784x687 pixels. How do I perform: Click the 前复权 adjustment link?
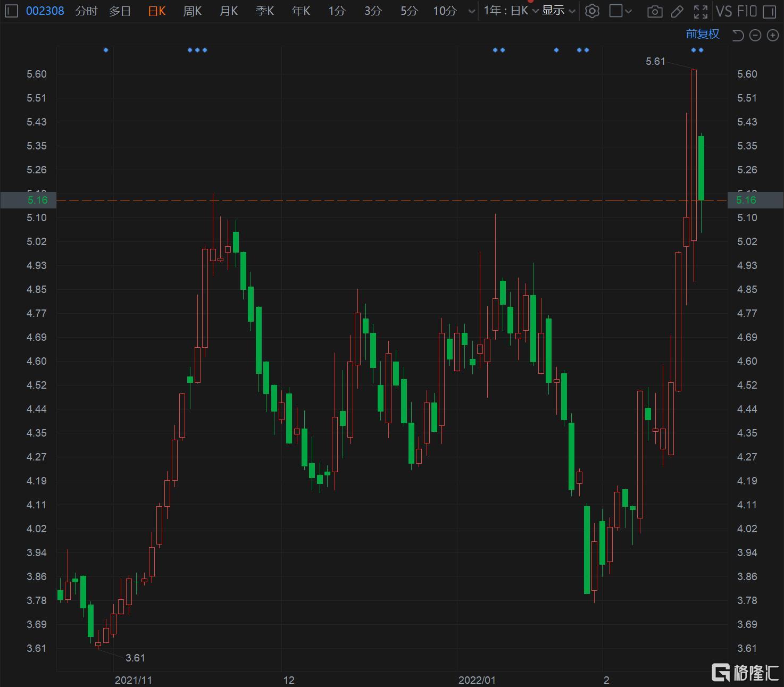pyautogui.click(x=702, y=34)
